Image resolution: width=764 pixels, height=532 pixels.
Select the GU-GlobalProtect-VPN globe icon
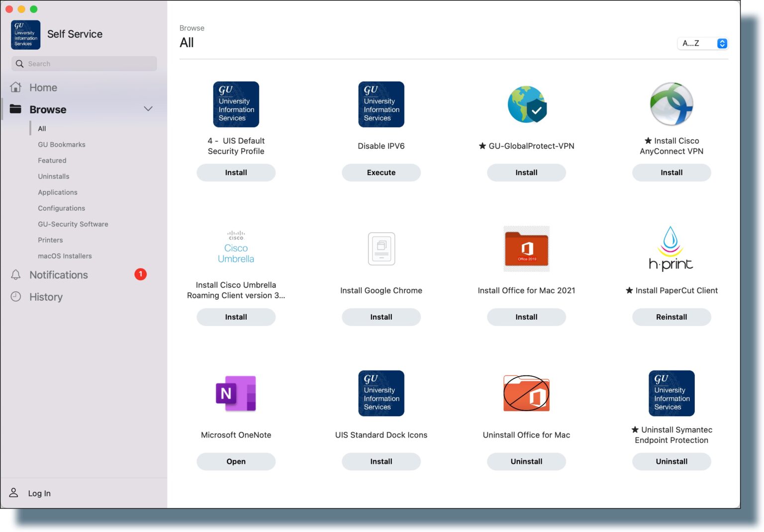pos(526,104)
